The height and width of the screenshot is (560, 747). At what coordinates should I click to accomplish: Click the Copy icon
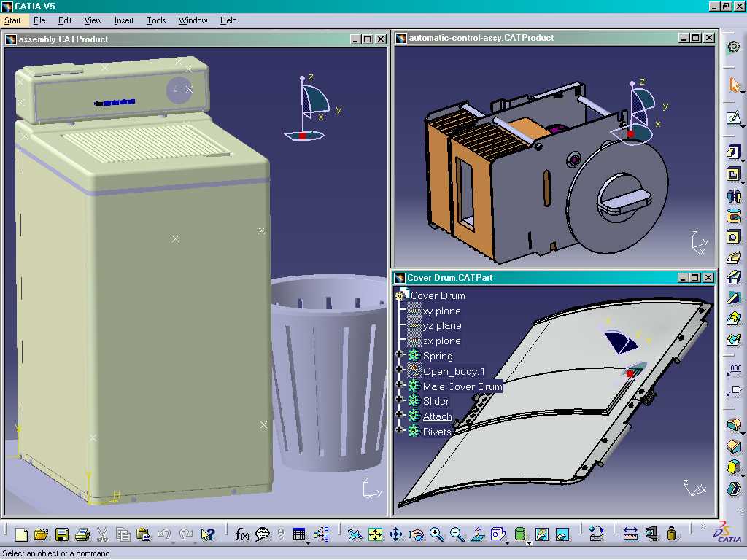pyautogui.click(x=123, y=534)
